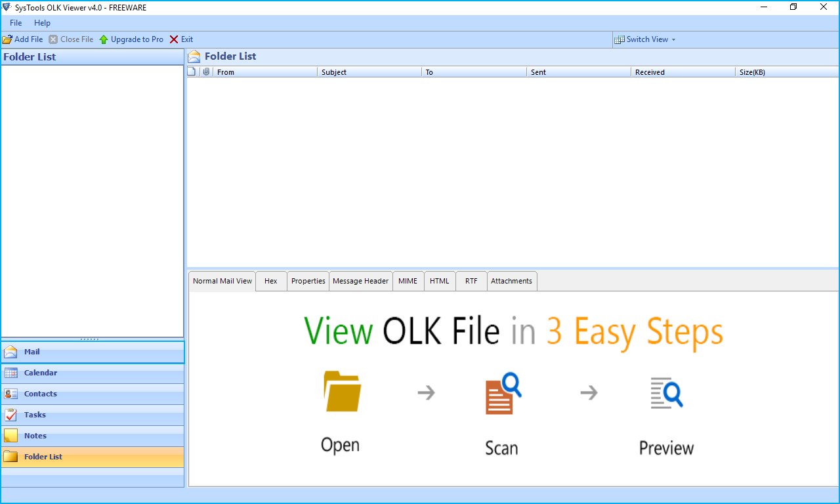Viewport: 840px width, 504px height.
Task: Click the Preview magnifier illustration
Action: tap(666, 392)
